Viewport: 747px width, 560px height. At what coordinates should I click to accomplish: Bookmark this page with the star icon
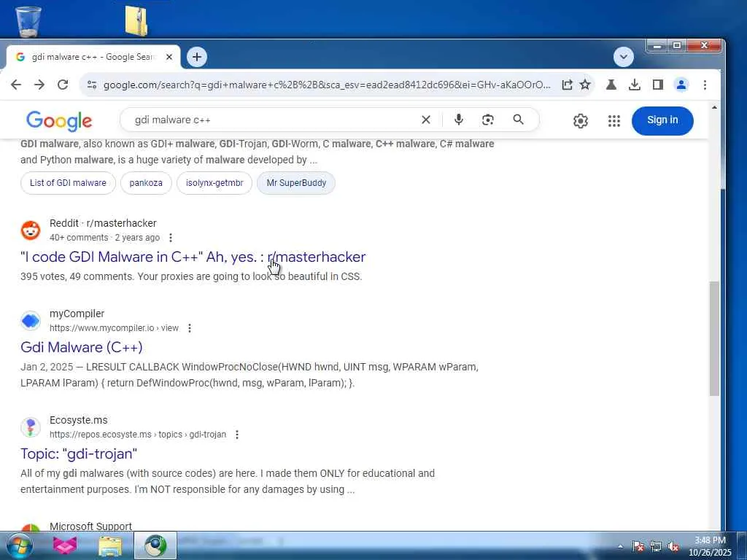click(x=585, y=85)
